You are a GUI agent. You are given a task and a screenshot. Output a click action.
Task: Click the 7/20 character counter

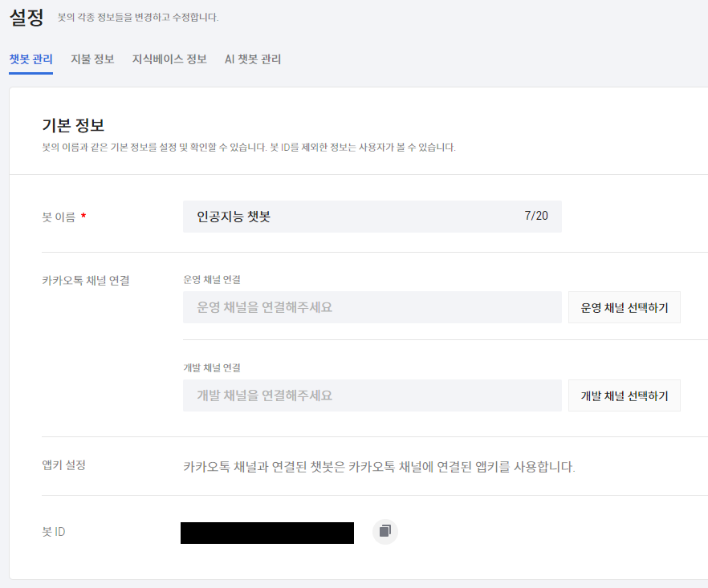(x=536, y=216)
